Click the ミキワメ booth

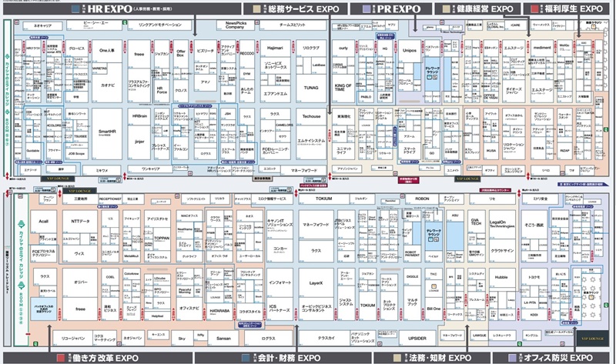pyautogui.click(x=102, y=170)
